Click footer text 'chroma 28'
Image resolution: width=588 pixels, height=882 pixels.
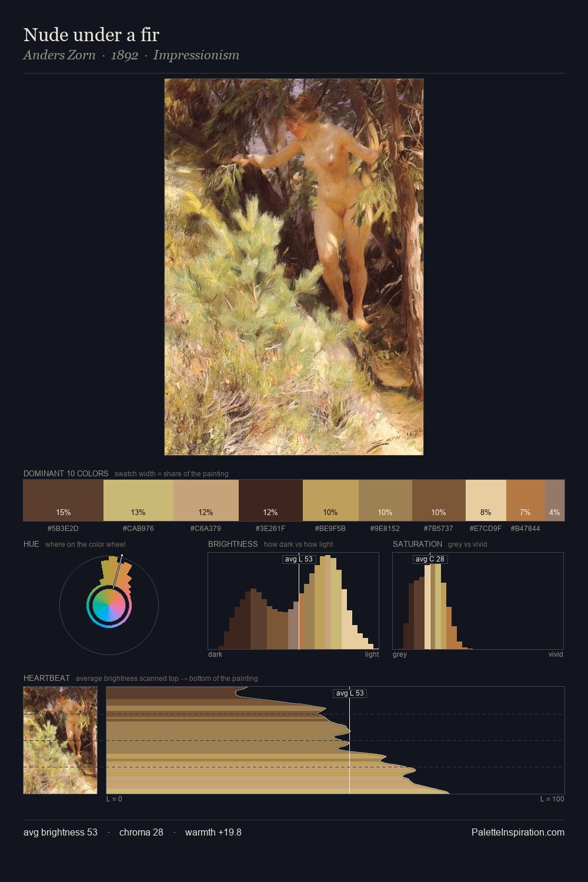141,832
